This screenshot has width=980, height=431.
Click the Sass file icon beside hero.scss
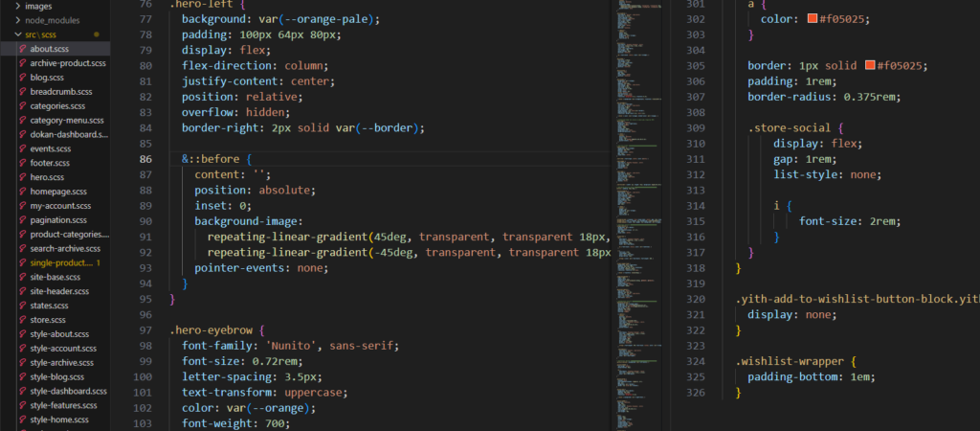point(22,177)
